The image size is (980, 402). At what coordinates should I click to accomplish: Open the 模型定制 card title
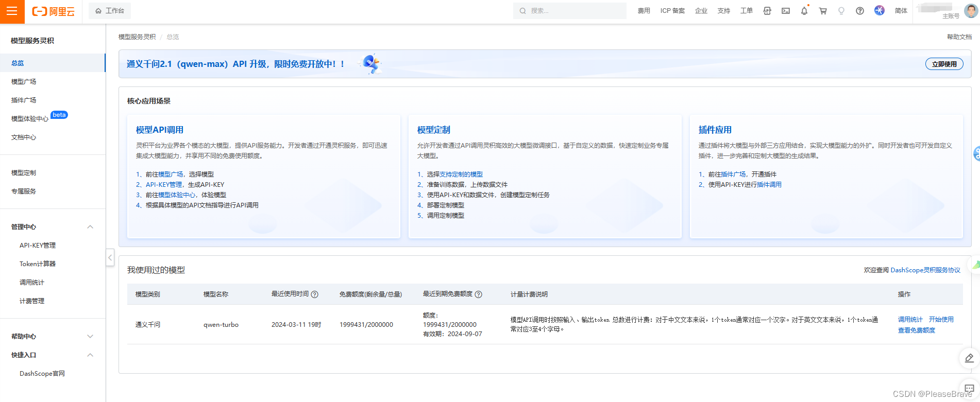(x=434, y=130)
